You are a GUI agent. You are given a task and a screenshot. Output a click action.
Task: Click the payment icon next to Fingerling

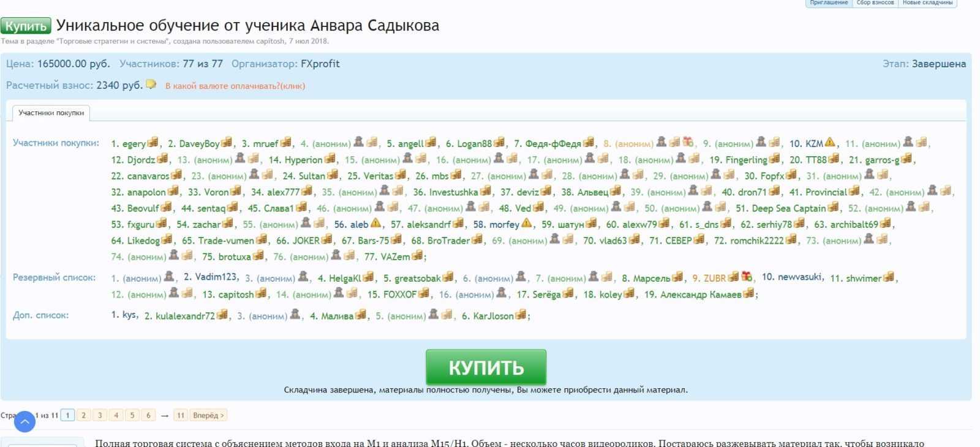[x=774, y=159]
